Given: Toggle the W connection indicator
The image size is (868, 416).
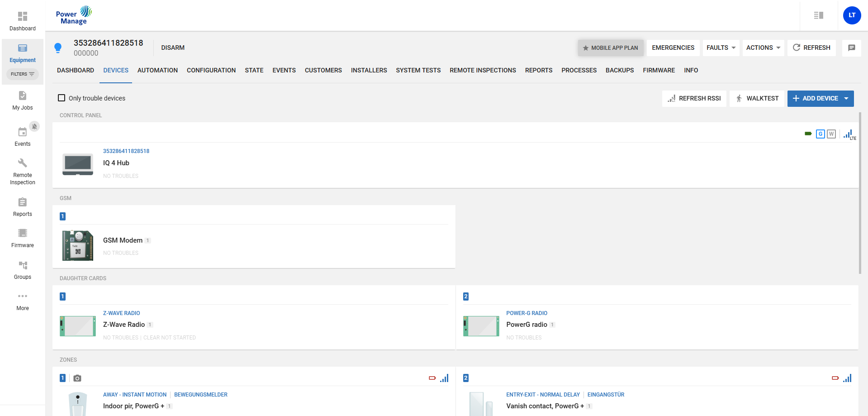Looking at the screenshot, I should (x=831, y=134).
